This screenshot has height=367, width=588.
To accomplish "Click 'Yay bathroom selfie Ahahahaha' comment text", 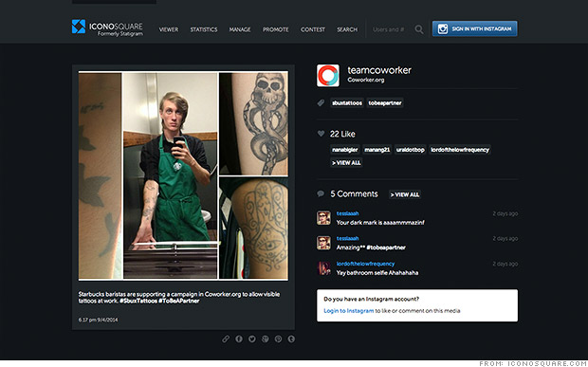I will click(377, 272).
